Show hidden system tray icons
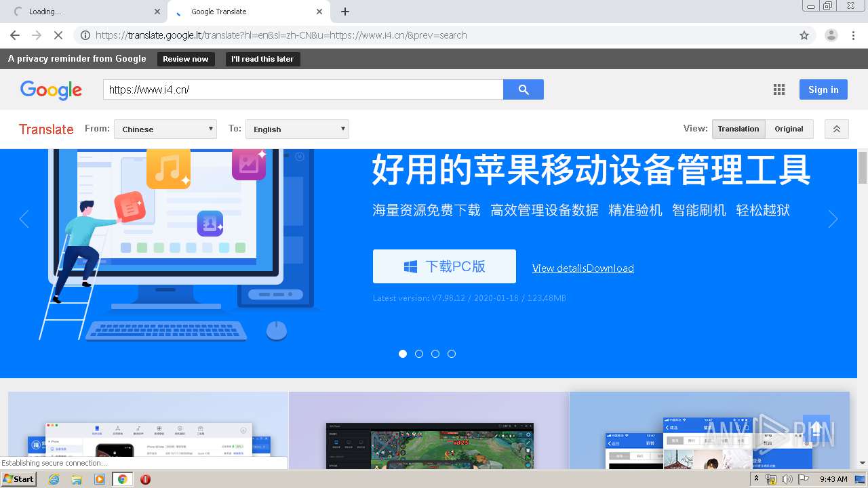 pos(757,479)
